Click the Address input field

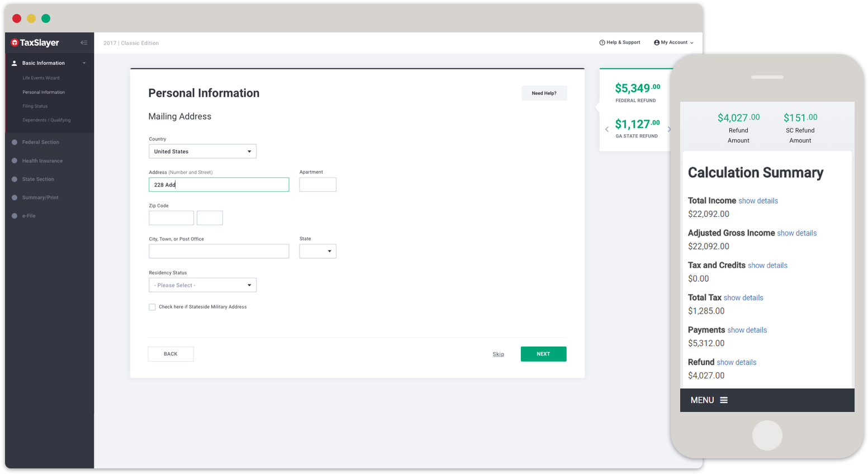click(x=219, y=184)
